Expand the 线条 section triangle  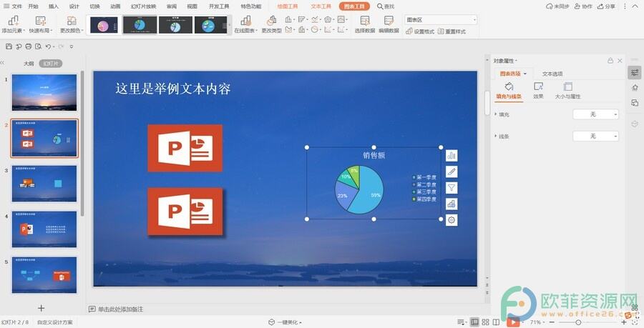pyautogui.click(x=495, y=136)
